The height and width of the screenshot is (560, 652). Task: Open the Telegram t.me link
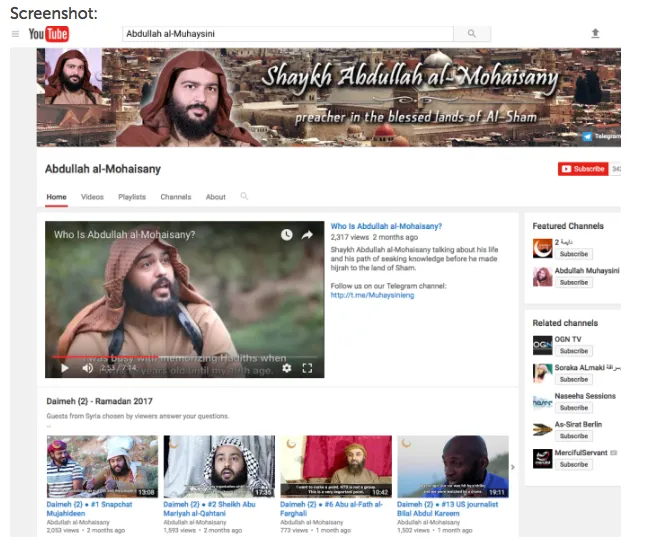[x=372, y=295]
